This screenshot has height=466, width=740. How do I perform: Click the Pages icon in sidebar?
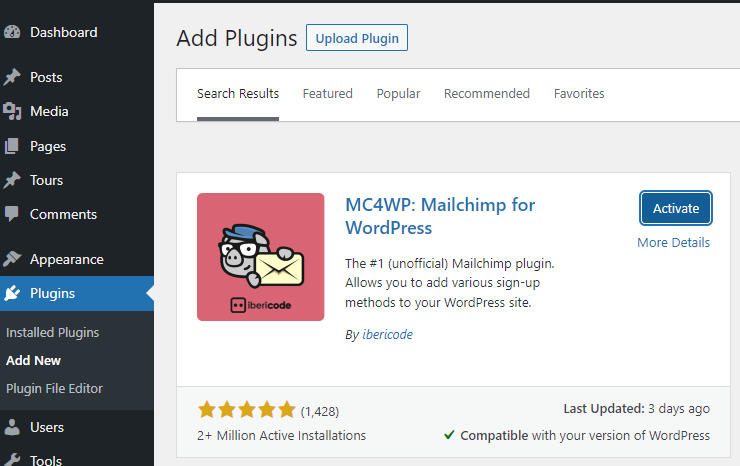12,146
